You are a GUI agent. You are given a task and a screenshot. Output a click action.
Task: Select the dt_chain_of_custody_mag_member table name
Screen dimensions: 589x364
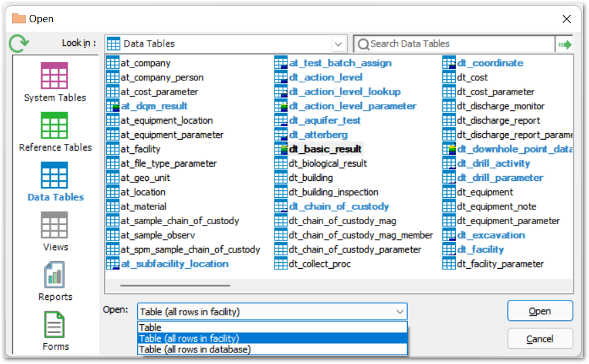coord(361,235)
